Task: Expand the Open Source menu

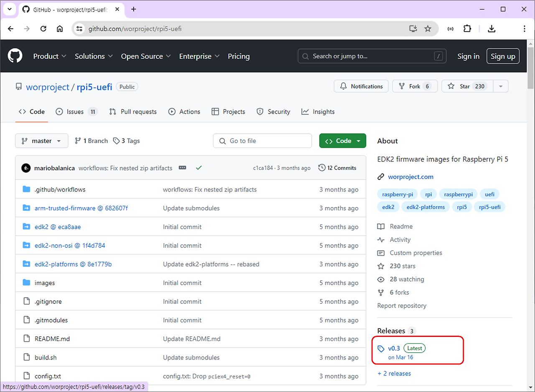Action: point(146,56)
